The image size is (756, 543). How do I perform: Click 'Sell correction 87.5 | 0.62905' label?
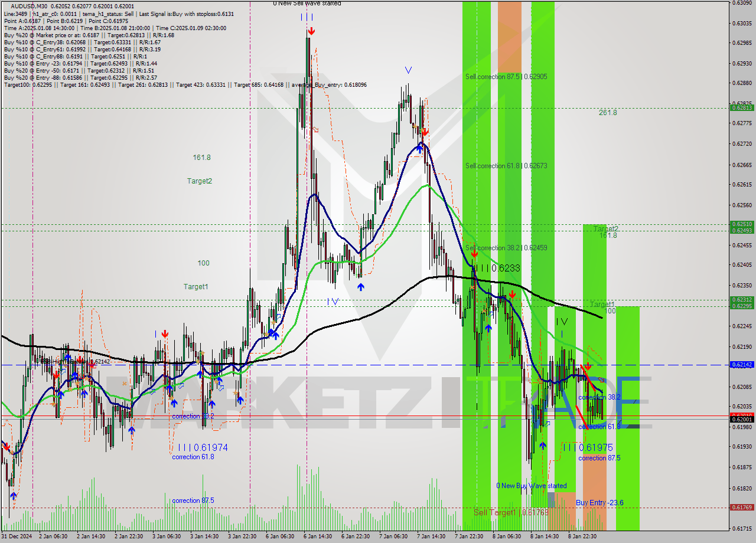click(x=506, y=77)
